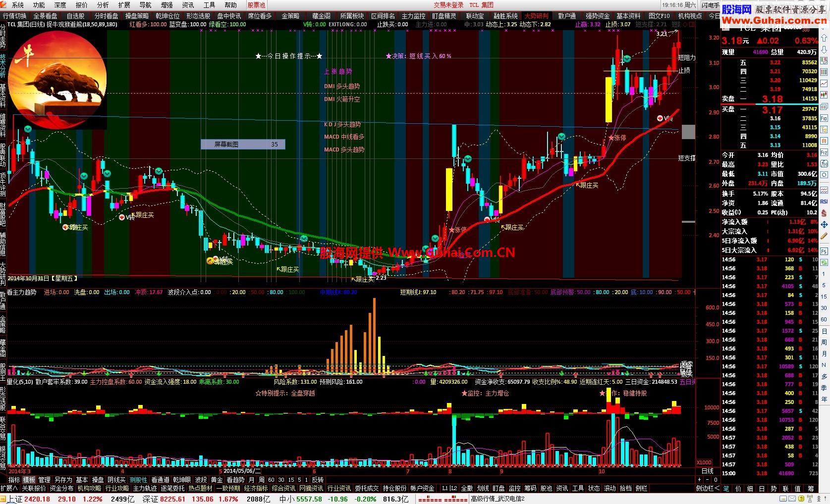Select the 季 period in right strip
Viewport: 830px width, 504px height.
pos(824,388)
